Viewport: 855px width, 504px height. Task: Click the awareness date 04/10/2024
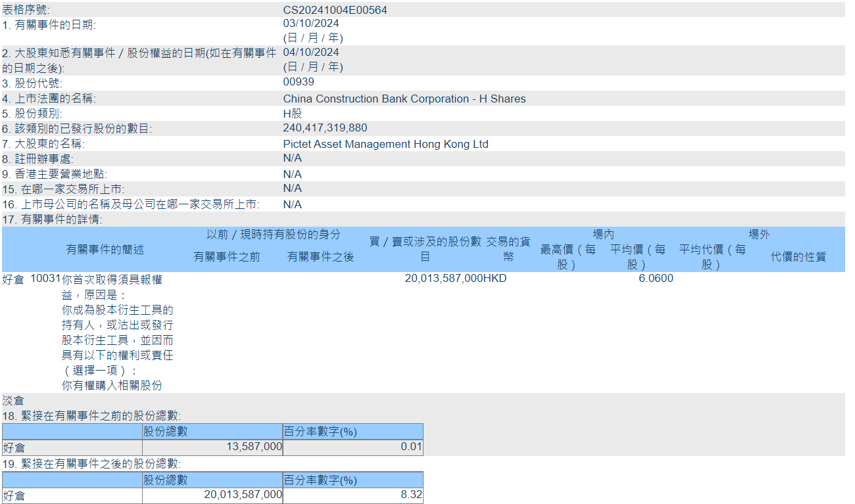[x=311, y=53]
